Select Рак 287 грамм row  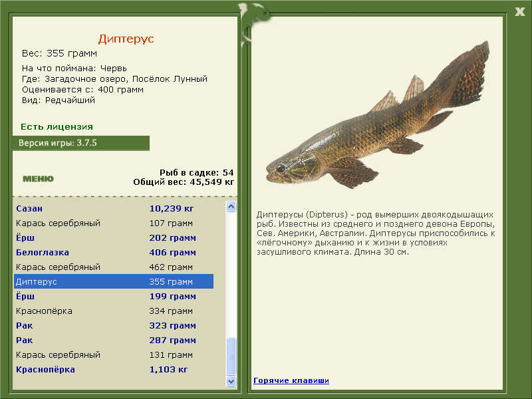tap(114, 340)
